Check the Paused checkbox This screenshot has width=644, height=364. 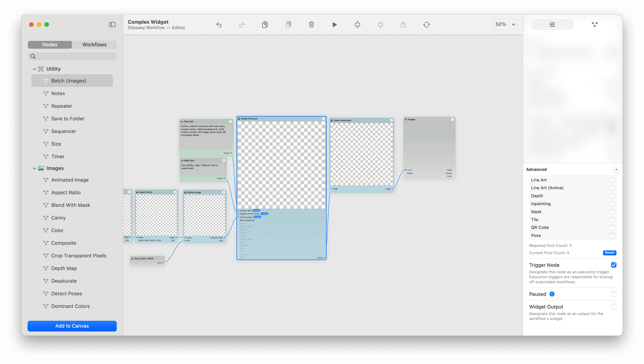pyautogui.click(x=614, y=294)
